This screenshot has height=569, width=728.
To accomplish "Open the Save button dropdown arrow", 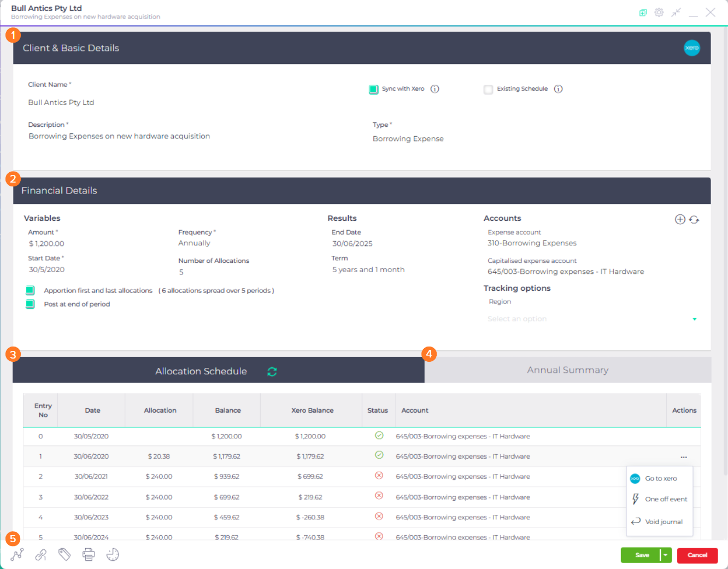I will [666, 555].
